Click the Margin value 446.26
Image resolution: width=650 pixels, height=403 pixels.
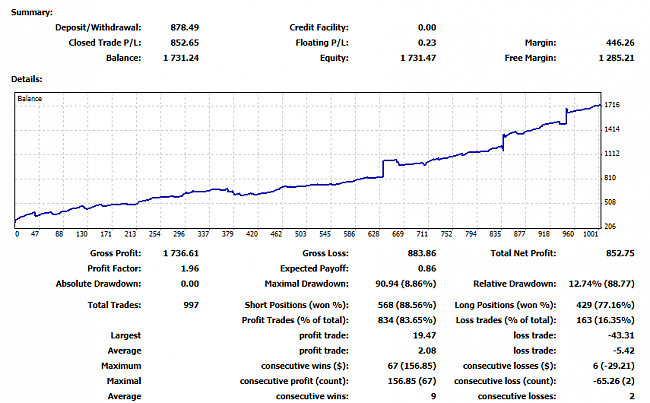click(x=620, y=43)
